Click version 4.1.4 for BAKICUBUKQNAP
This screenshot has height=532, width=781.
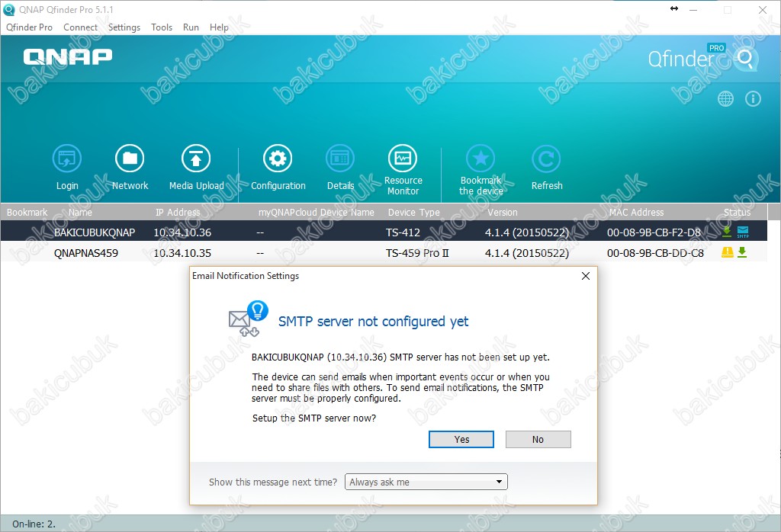coord(527,232)
